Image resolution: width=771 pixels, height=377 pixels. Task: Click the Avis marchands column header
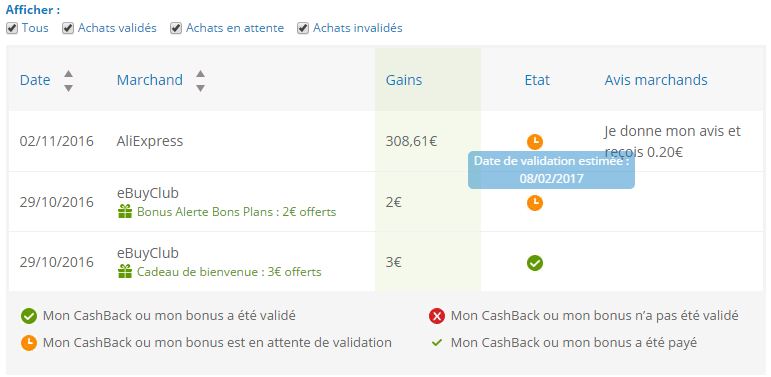pyautogui.click(x=656, y=80)
